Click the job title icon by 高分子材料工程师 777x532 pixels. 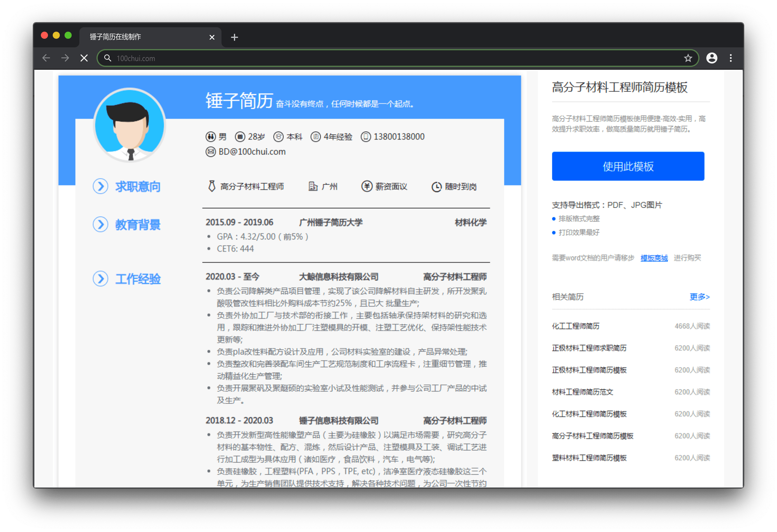point(212,186)
